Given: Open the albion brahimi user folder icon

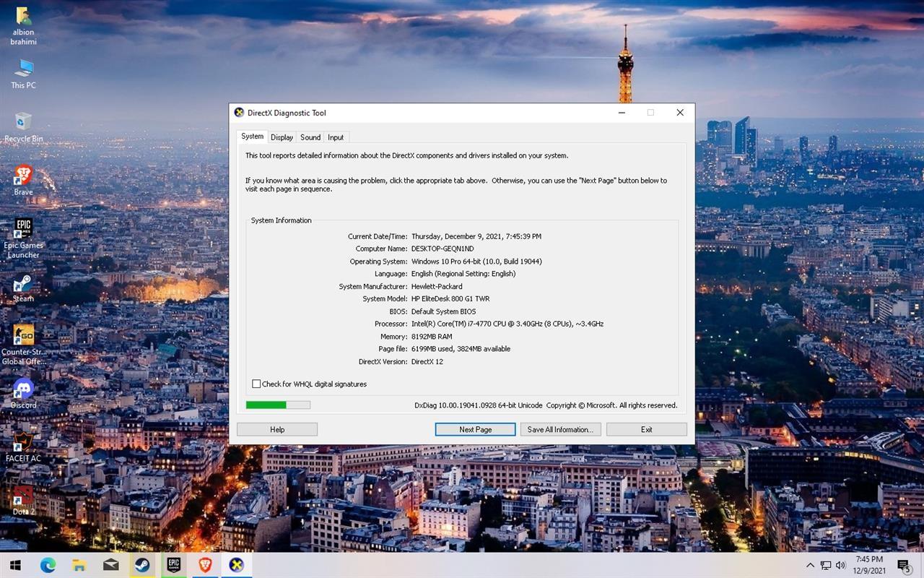Looking at the screenshot, I should pyautogui.click(x=23, y=25).
